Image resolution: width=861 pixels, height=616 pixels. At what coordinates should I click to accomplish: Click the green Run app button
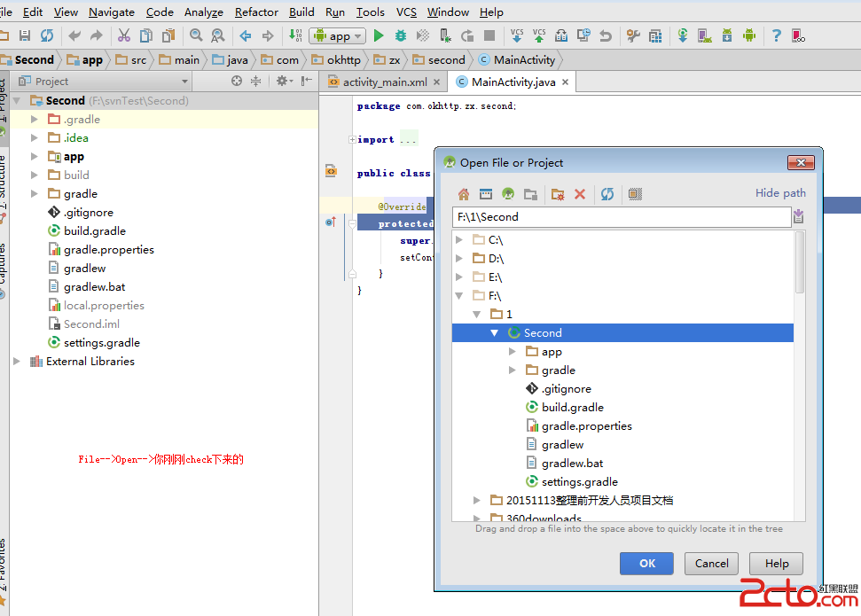379,36
